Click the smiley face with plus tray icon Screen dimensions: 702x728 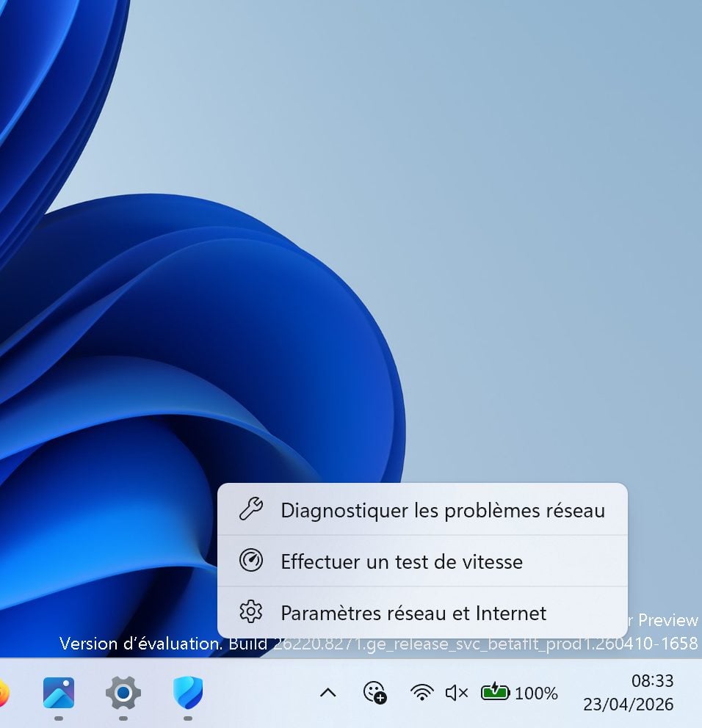coord(374,692)
